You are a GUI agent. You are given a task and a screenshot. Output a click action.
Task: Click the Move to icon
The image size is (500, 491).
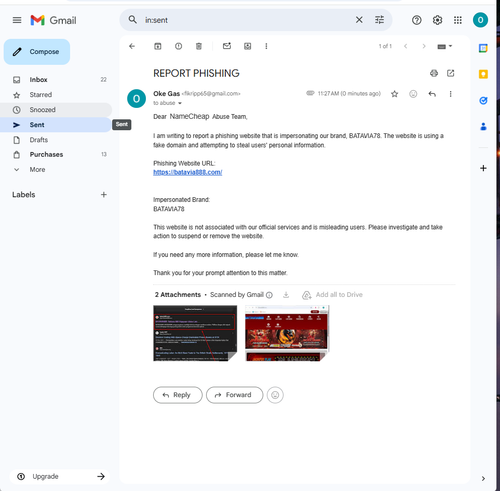pyautogui.click(x=247, y=46)
